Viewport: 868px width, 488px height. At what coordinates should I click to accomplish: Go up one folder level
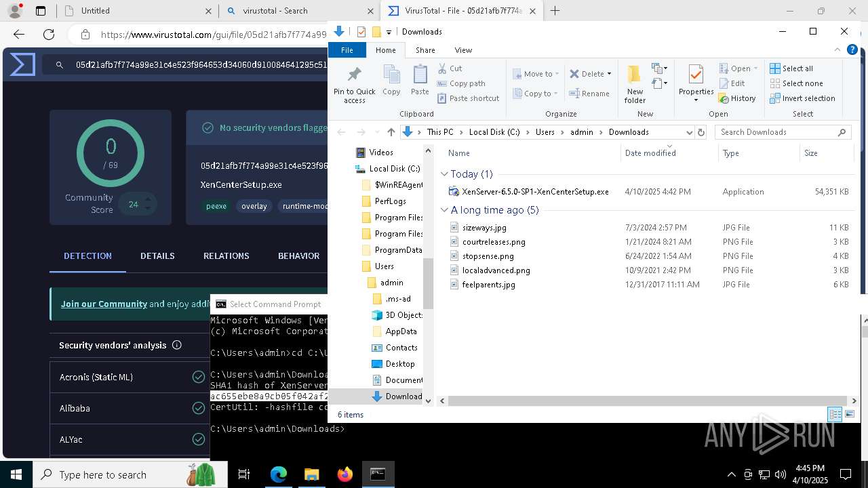click(x=391, y=132)
